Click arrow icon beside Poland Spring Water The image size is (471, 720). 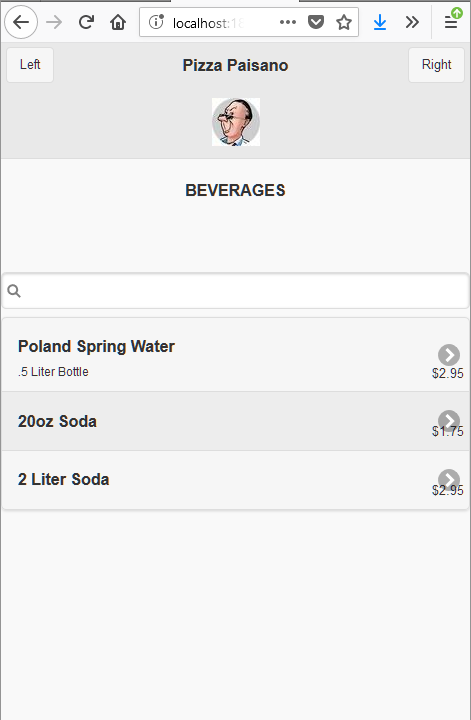click(449, 355)
